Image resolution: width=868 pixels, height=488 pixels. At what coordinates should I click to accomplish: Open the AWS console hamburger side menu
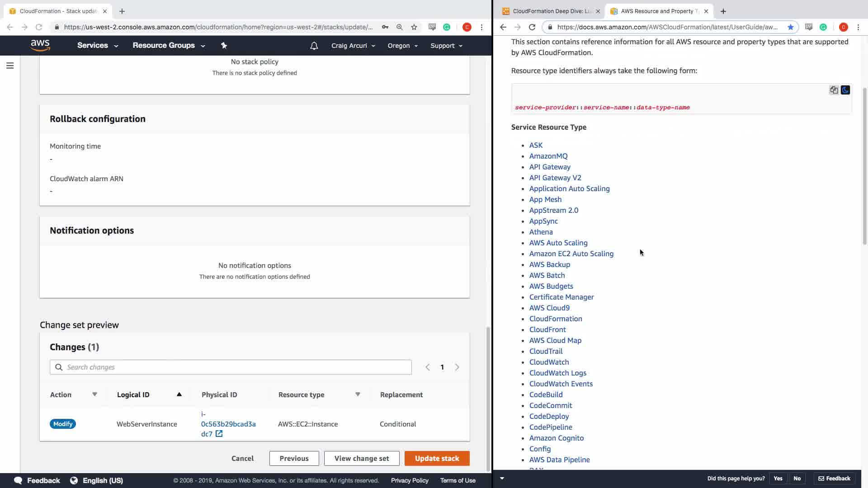click(x=9, y=66)
